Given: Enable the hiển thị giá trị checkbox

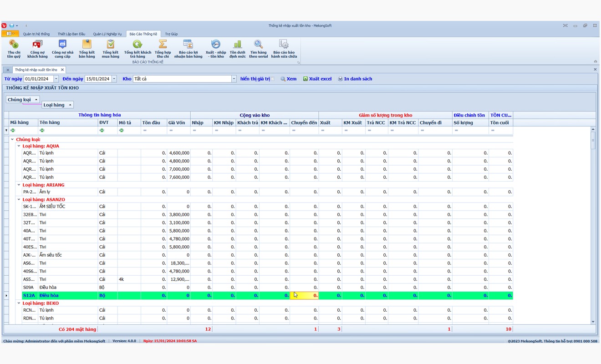Looking at the screenshot, I should click(x=273, y=79).
